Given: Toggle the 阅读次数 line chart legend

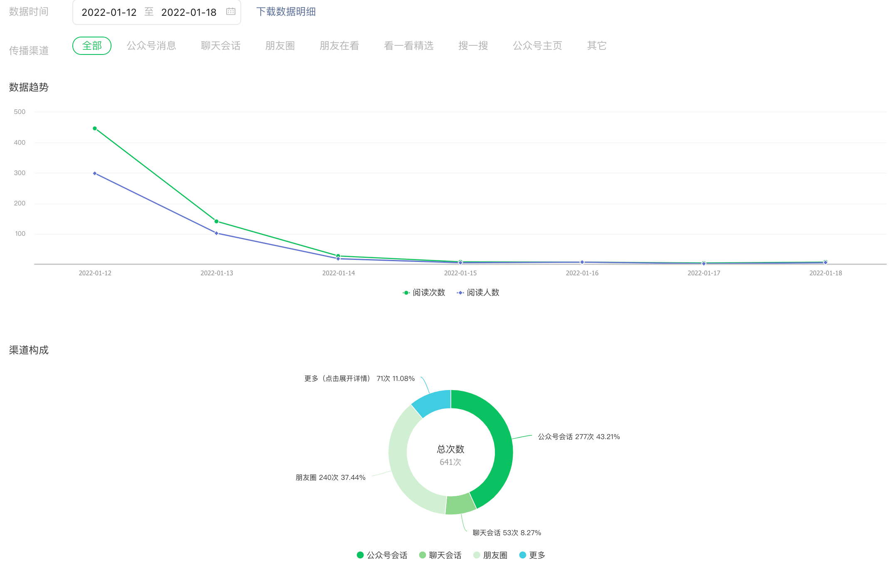Looking at the screenshot, I should coord(424,293).
